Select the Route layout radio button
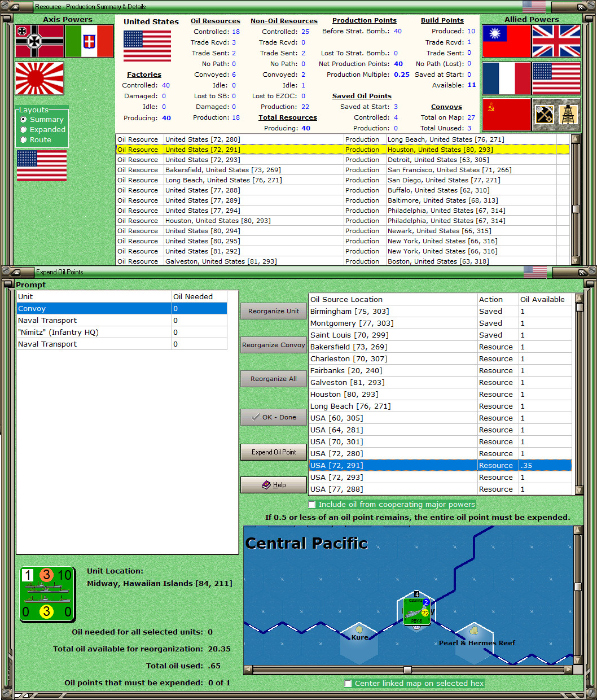 point(24,140)
